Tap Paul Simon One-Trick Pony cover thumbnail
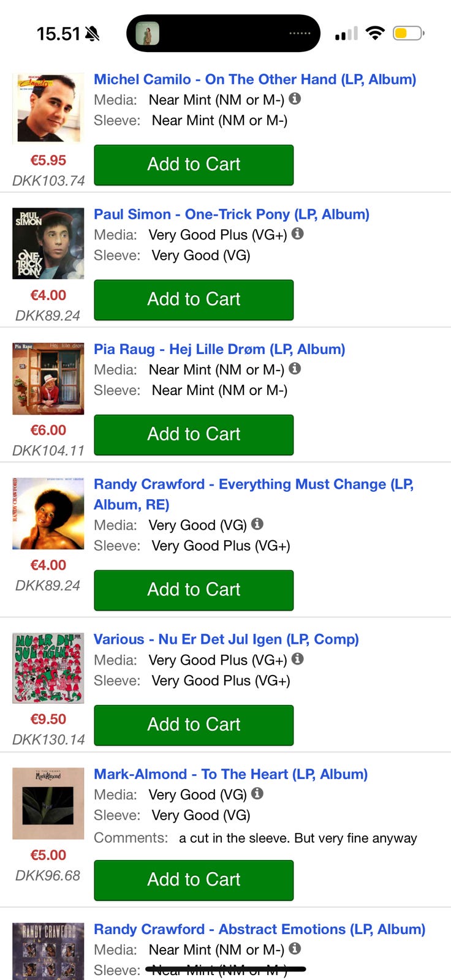The image size is (451, 980). click(48, 243)
